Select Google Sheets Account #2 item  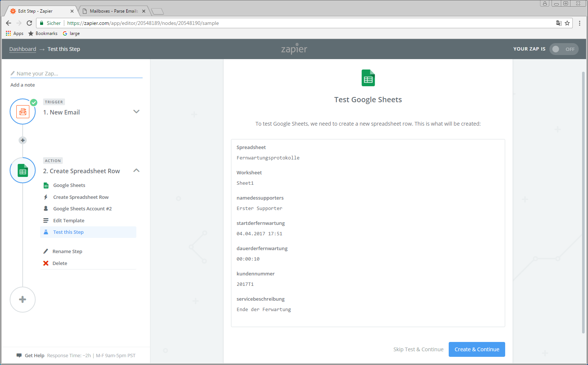(x=82, y=209)
